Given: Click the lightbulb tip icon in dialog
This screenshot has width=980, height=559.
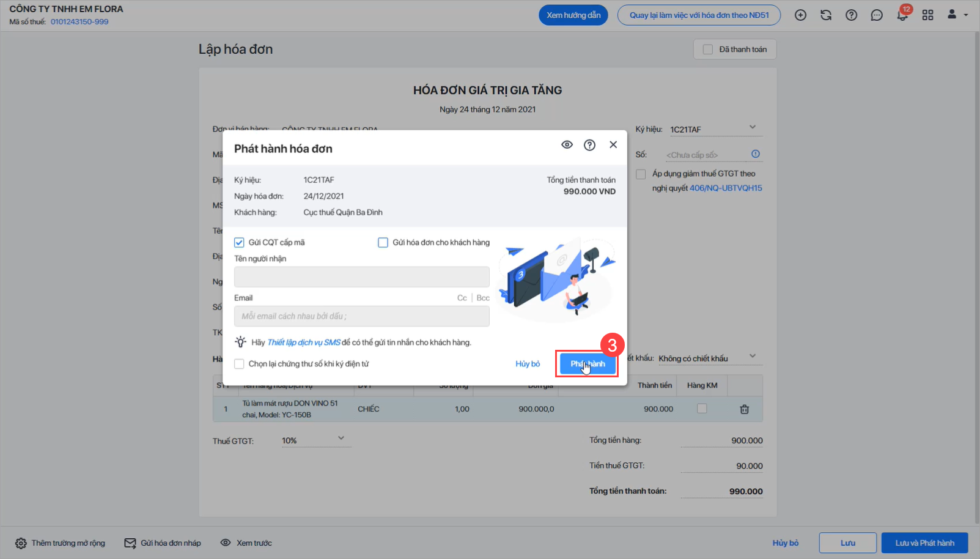Looking at the screenshot, I should pyautogui.click(x=240, y=342).
